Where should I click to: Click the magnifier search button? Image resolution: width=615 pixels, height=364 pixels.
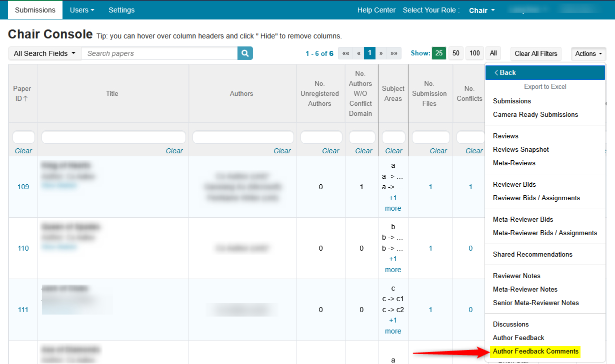245,53
